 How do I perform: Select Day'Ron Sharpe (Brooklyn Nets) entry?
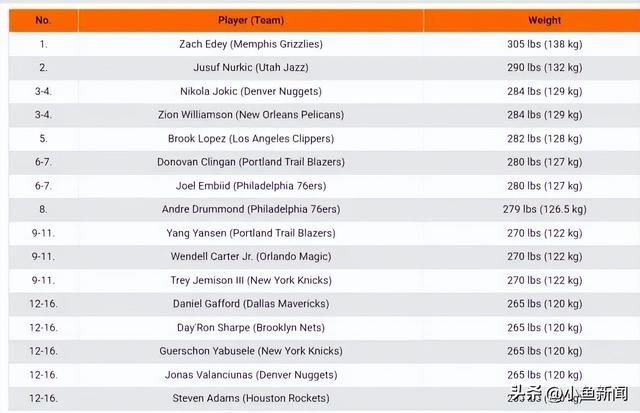(250, 328)
